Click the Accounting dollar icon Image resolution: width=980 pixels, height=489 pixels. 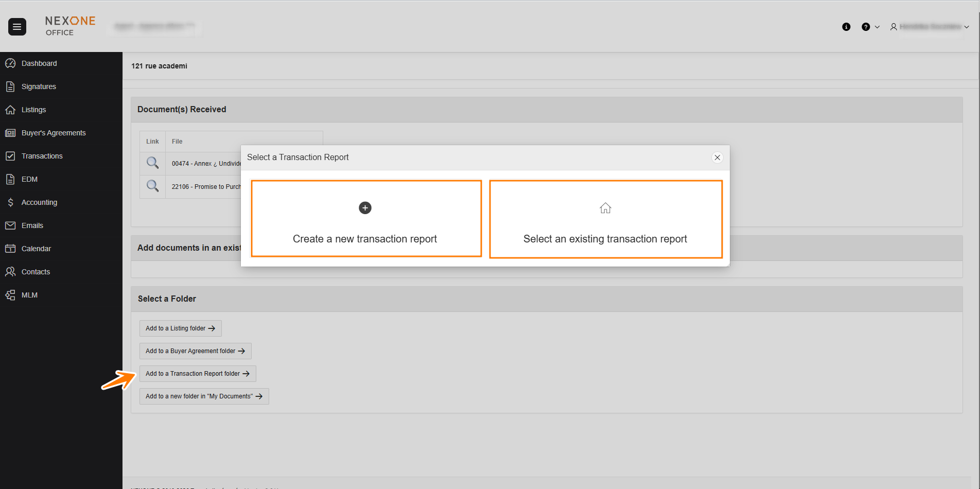[x=10, y=202]
